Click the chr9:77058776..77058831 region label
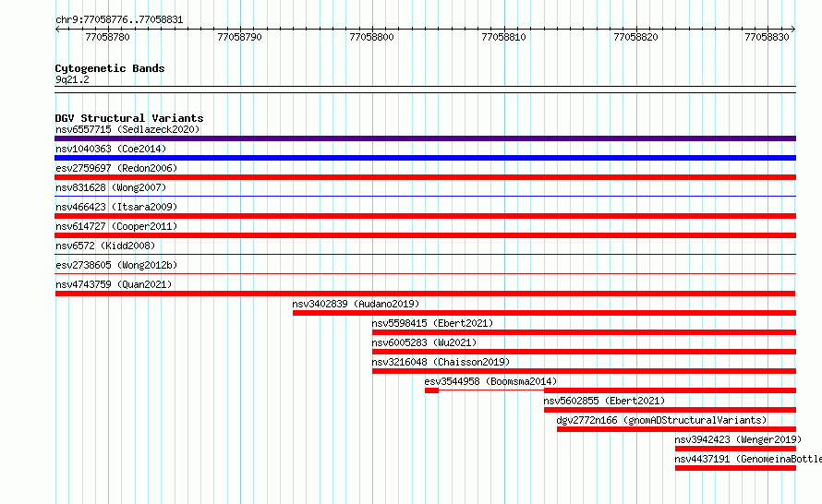The height and width of the screenshot is (504, 822). [x=119, y=20]
